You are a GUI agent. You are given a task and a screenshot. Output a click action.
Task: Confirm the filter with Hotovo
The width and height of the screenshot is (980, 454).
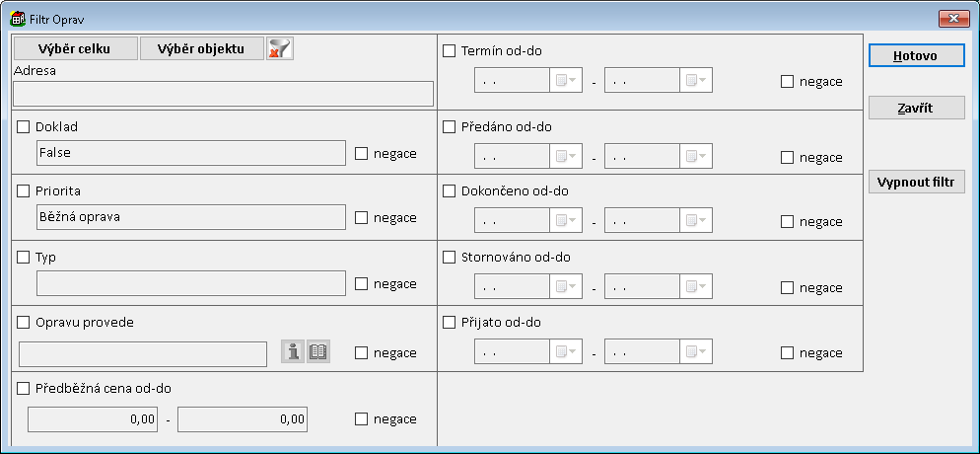coord(916,55)
